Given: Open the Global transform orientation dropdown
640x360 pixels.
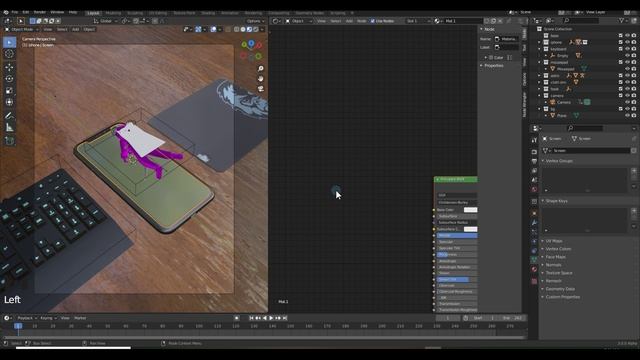Looking at the screenshot, I should point(105,21).
